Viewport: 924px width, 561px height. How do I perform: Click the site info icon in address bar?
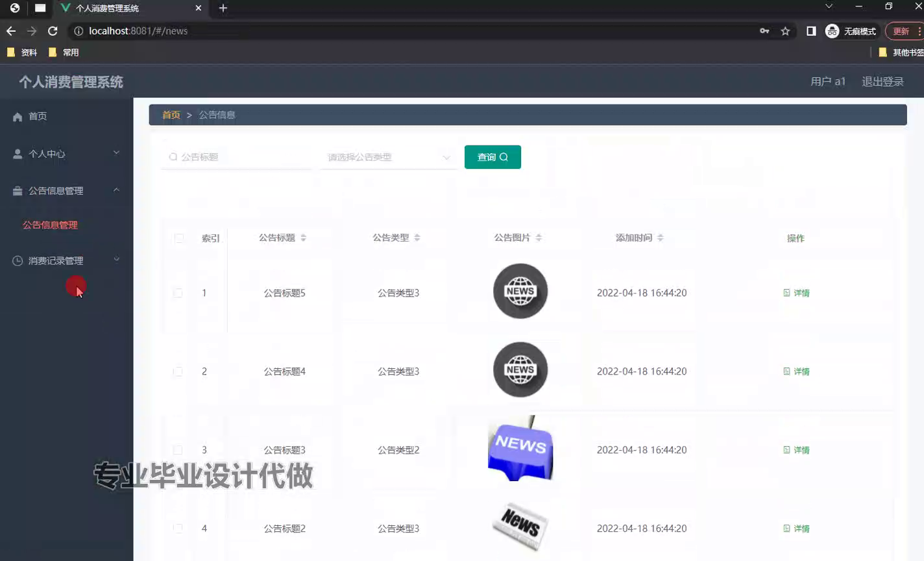tap(79, 31)
